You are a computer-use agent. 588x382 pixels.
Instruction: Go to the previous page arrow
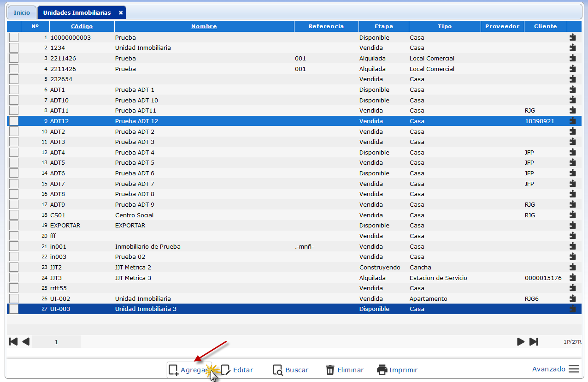(26, 342)
